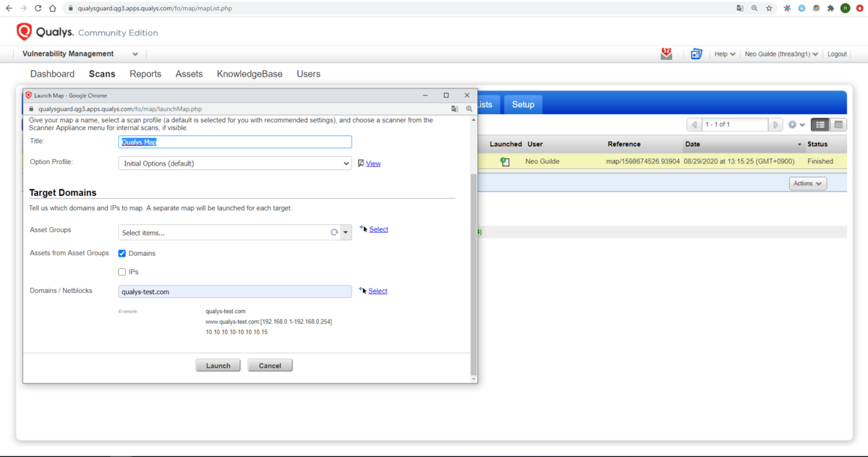Click the pager field showing 1 - 1 of 1
This screenshot has width=868, height=457.
point(734,125)
